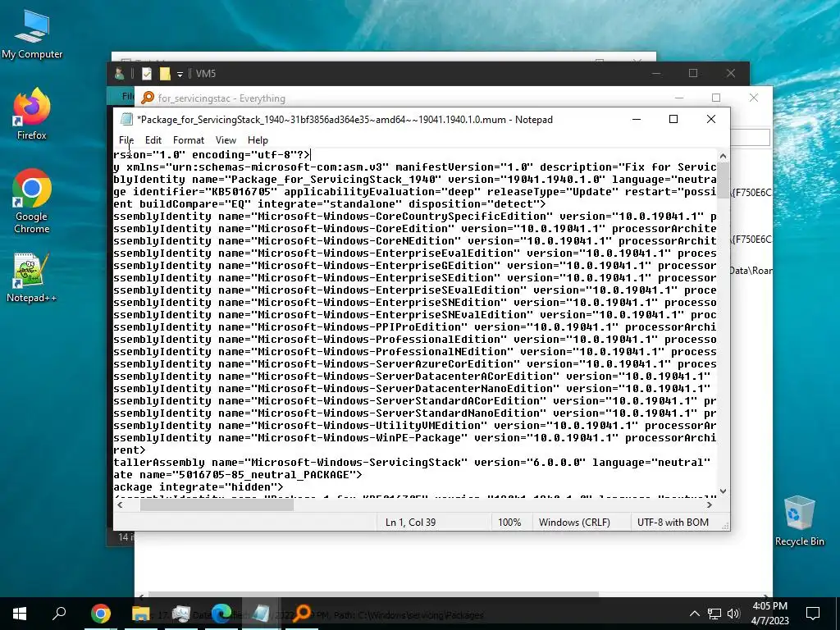Click the CoreCountrySpecificEdition assemblyIdentity line
Image resolution: width=840 pixels, height=630 pixels.
pos(414,217)
